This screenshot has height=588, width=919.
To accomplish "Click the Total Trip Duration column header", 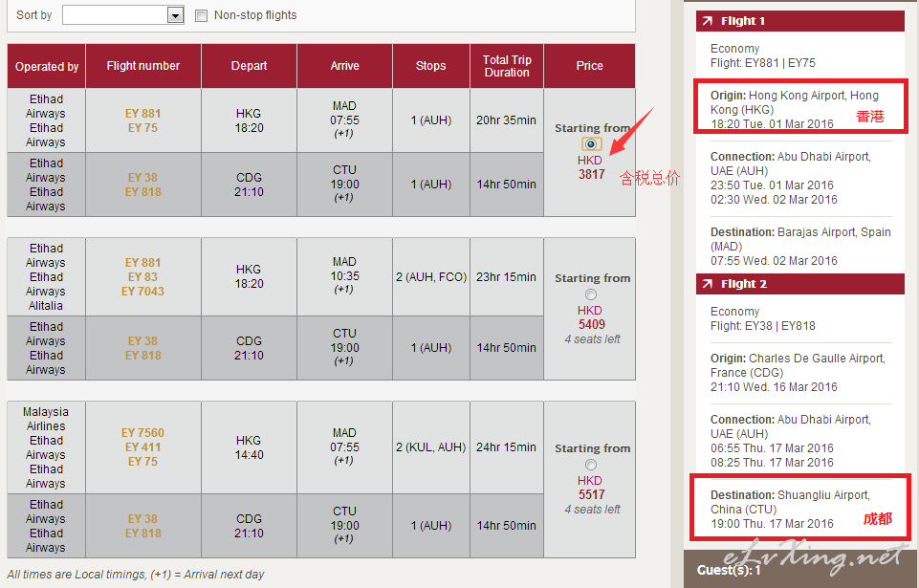I will pos(507,66).
